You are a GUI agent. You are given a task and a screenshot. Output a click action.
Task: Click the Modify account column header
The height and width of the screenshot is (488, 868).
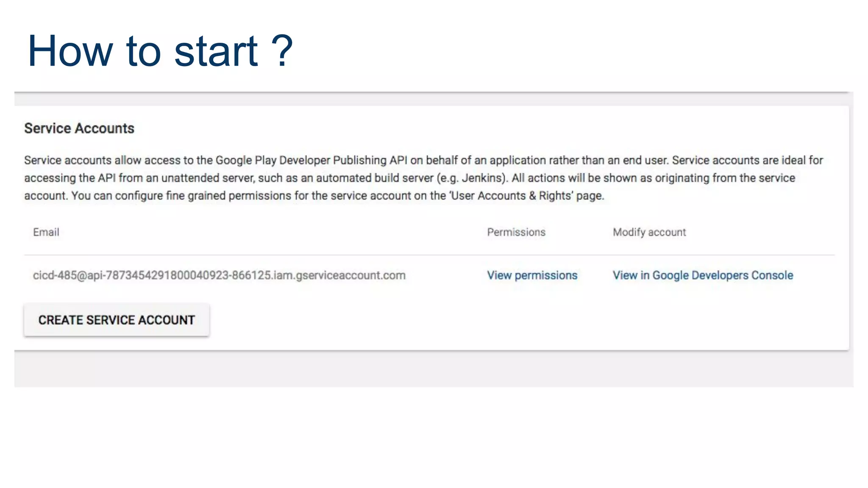point(649,232)
